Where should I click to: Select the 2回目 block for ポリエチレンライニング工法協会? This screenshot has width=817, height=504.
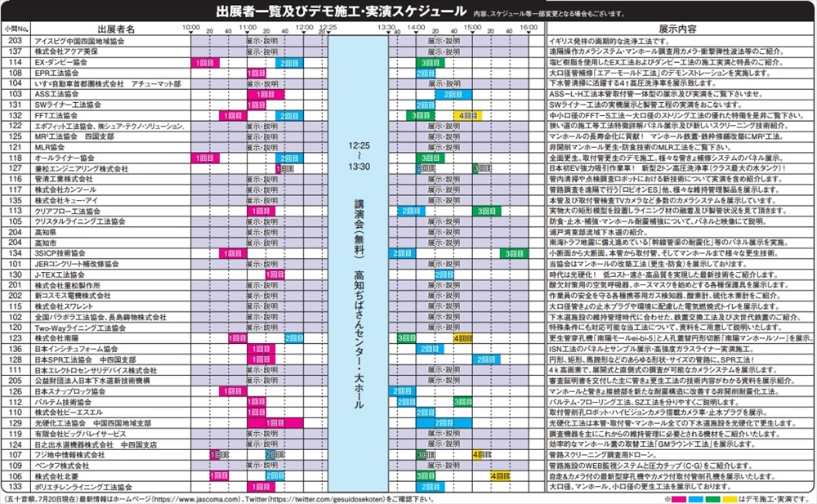[x=430, y=487]
